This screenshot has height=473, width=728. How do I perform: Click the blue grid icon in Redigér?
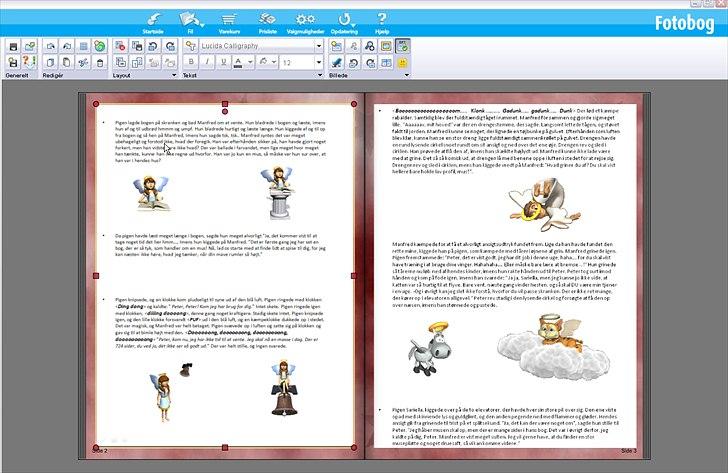click(84, 46)
